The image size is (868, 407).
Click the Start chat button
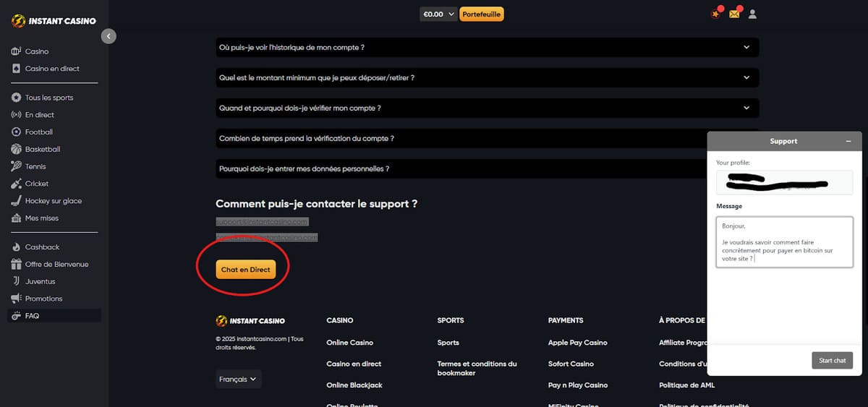pos(832,360)
